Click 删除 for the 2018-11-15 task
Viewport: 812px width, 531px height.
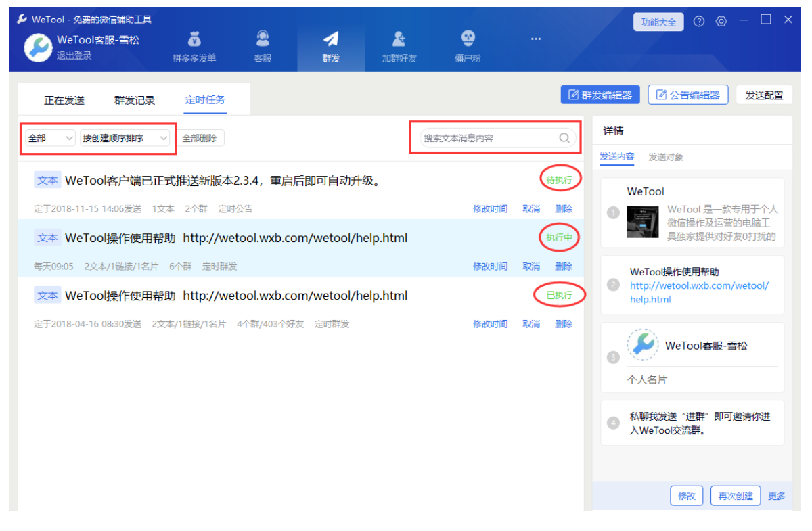click(x=564, y=209)
